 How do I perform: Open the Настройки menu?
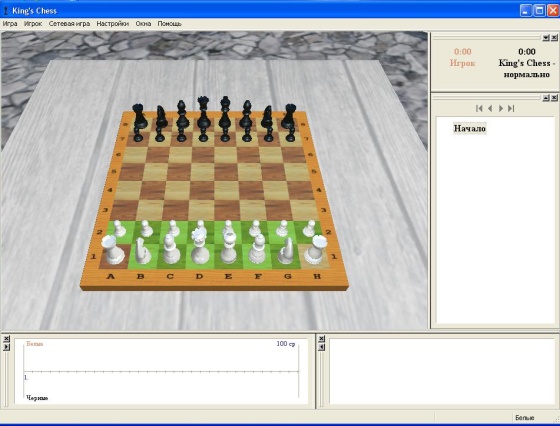click(x=112, y=24)
